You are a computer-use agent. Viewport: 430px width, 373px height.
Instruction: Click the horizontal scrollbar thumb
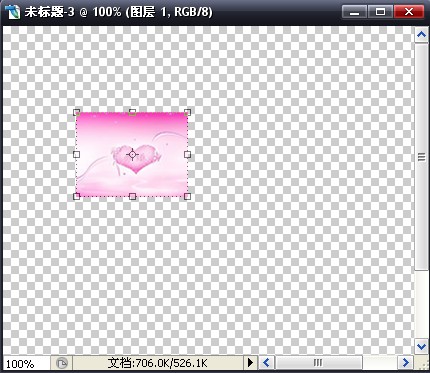pos(318,362)
